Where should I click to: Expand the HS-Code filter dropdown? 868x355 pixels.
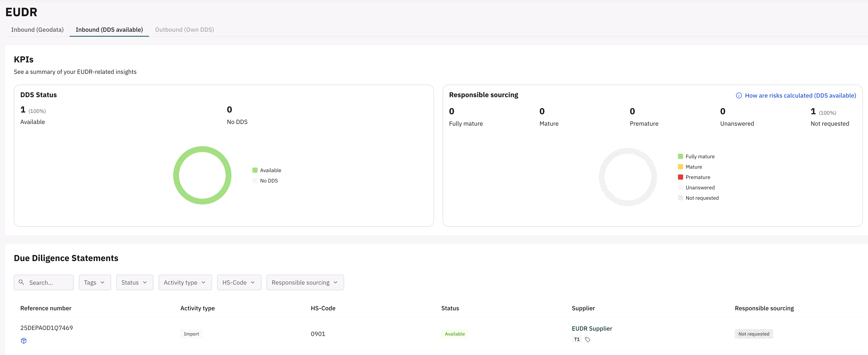coord(239,282)
